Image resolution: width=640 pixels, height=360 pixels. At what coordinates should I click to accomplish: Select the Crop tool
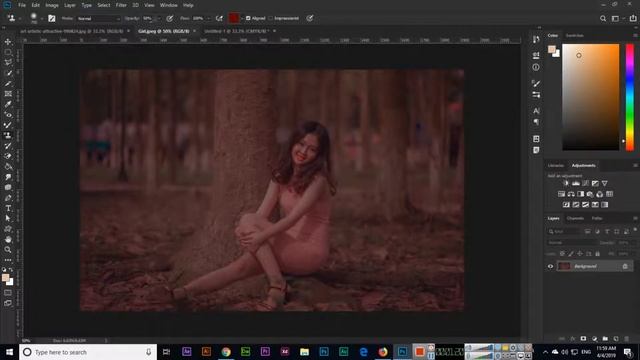(x=8, y=83)
